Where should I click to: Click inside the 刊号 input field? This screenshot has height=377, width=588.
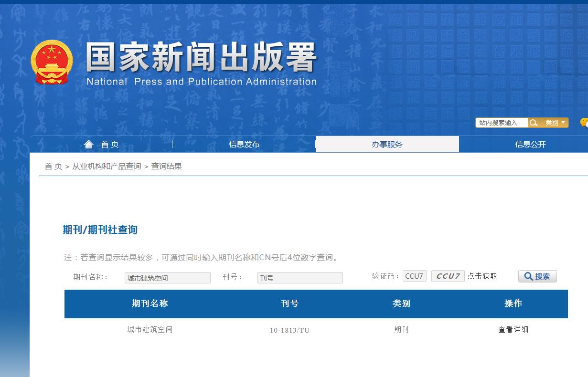coord(300,277)
